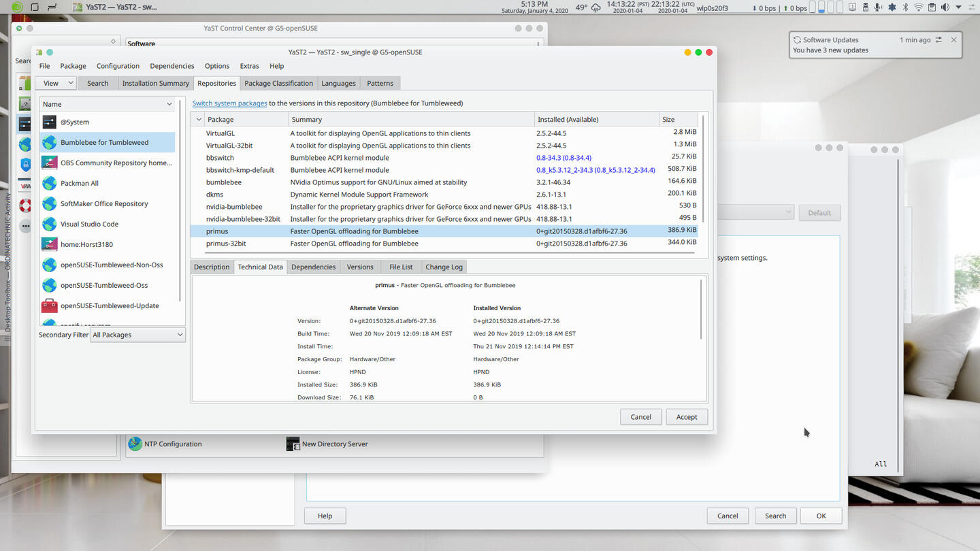Open the Dependencies menu

point(172,66)
